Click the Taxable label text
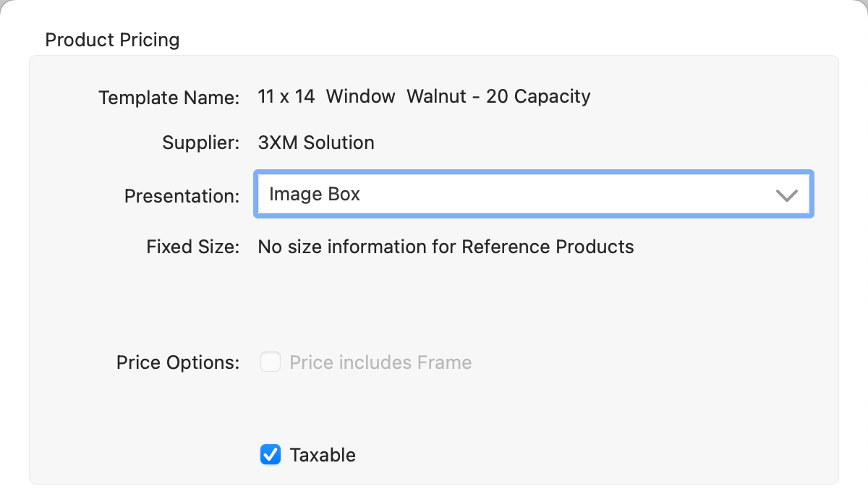Viewport: 868px width, 502px height. (x=323, y=455)
